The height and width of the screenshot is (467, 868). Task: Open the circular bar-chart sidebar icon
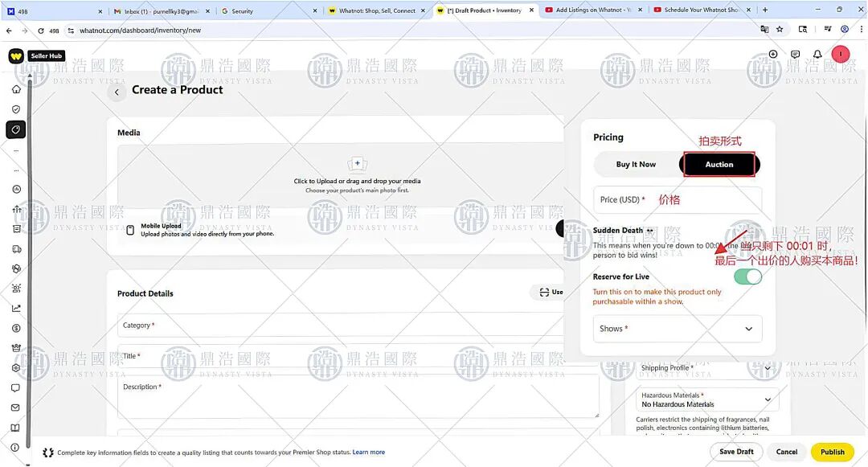click(16, 189)
